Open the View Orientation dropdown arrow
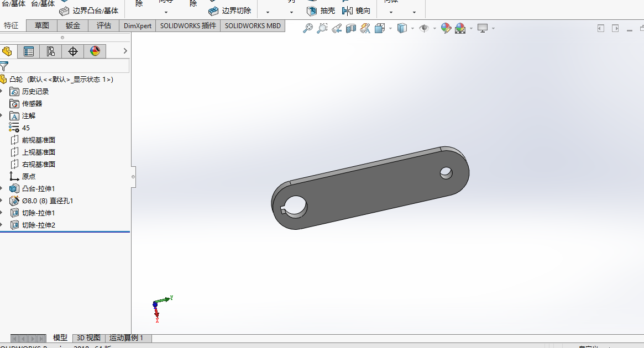The height and width of the screenshot is (348, 644). [390, 29]
